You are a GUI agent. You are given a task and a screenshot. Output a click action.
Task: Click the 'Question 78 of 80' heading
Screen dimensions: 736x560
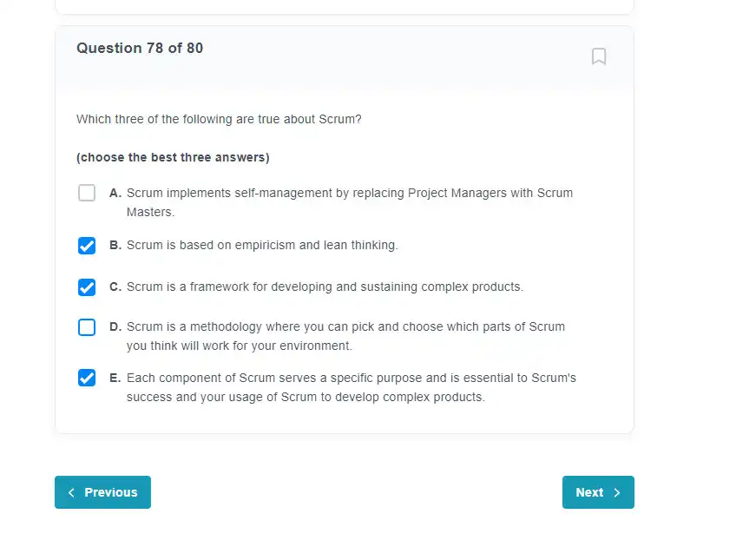[x=140, y=48]
